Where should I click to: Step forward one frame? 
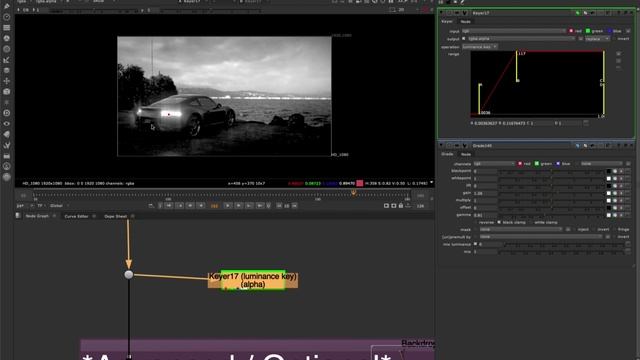(238, 206)
